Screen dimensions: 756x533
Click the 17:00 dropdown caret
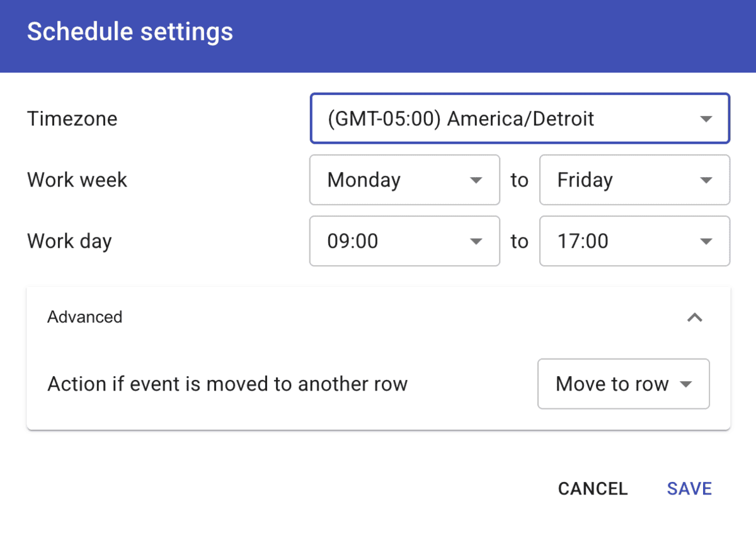[x=706, y=241]
